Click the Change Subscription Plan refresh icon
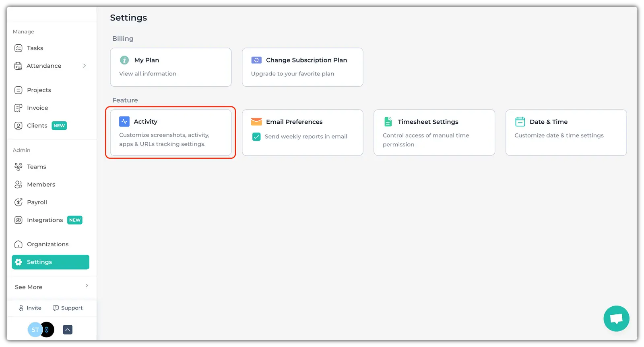 click(256, 60)
